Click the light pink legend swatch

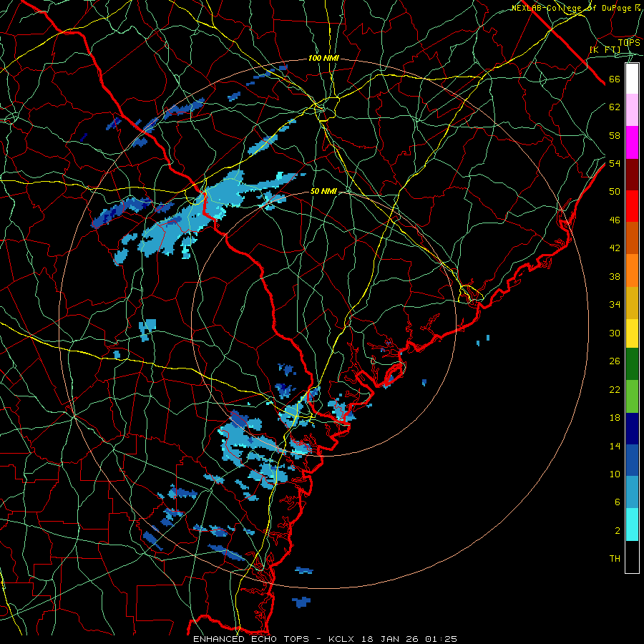point(632,110)
